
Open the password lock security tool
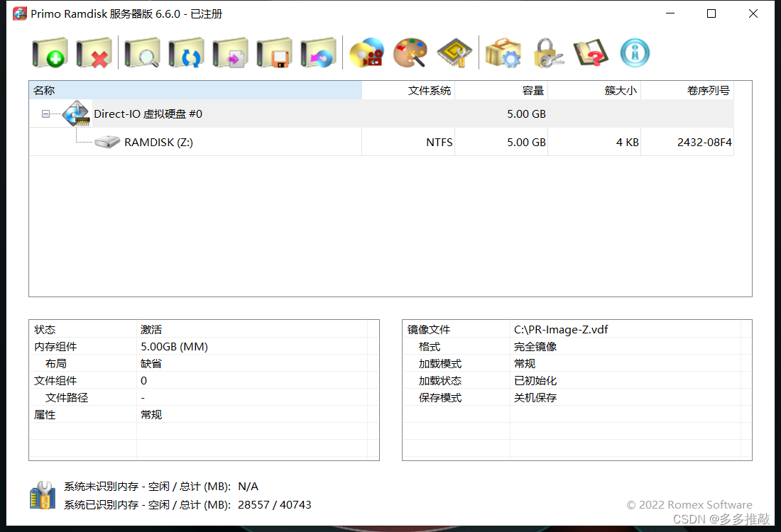click(548, 52)
